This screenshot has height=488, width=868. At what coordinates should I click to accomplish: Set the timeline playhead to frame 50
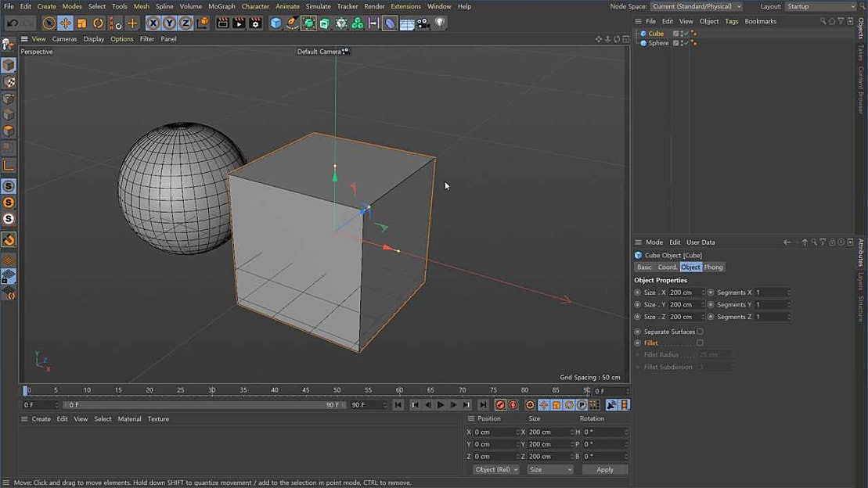tap(337, 389)
